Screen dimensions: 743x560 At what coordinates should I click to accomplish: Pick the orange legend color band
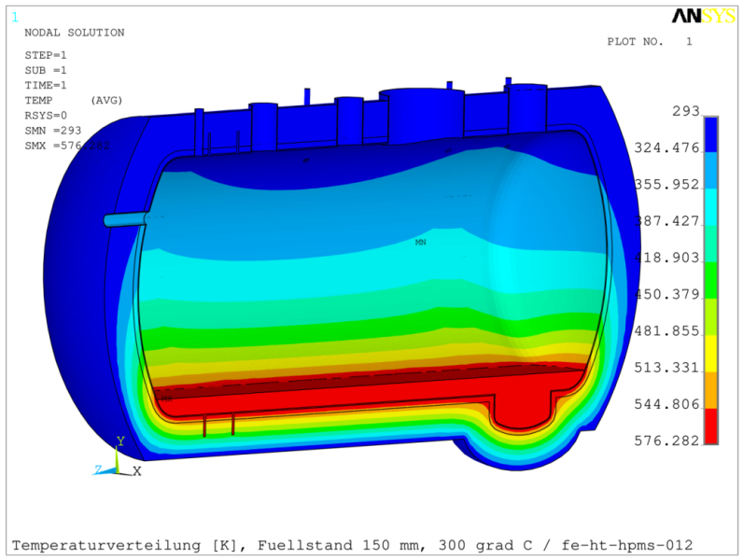(x=711, y=389)
